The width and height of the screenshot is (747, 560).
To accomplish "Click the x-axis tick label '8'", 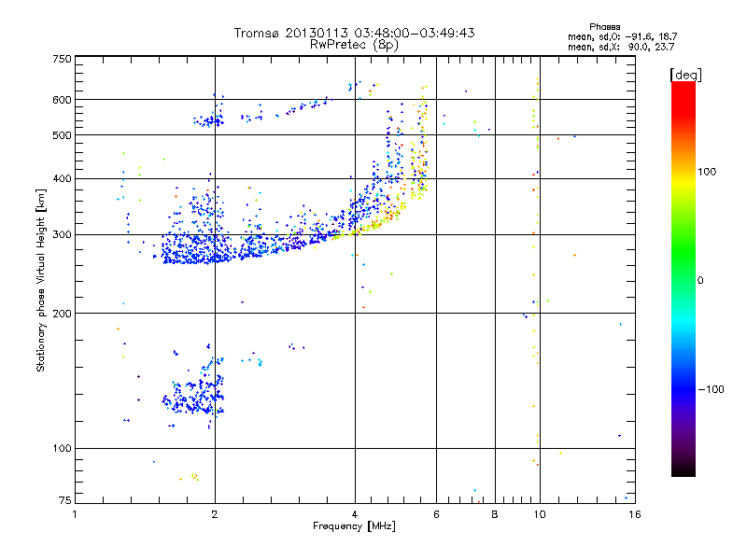I will point(495,514).
